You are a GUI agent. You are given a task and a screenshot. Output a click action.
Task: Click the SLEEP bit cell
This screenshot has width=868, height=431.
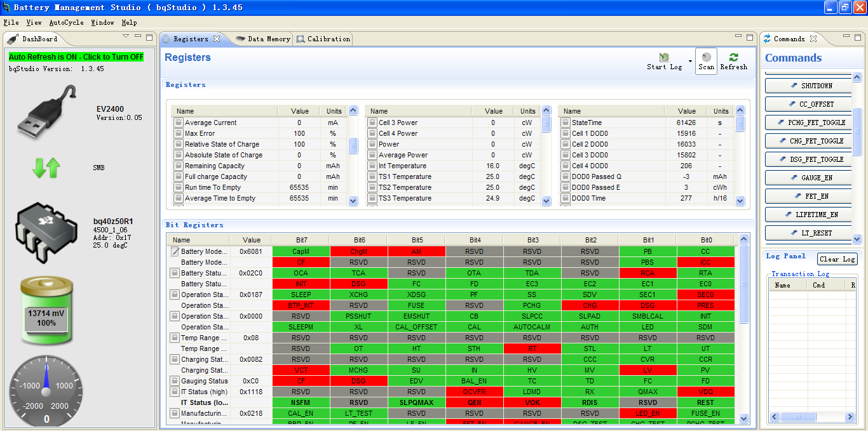pyautogui.click(x=301, y=295)
